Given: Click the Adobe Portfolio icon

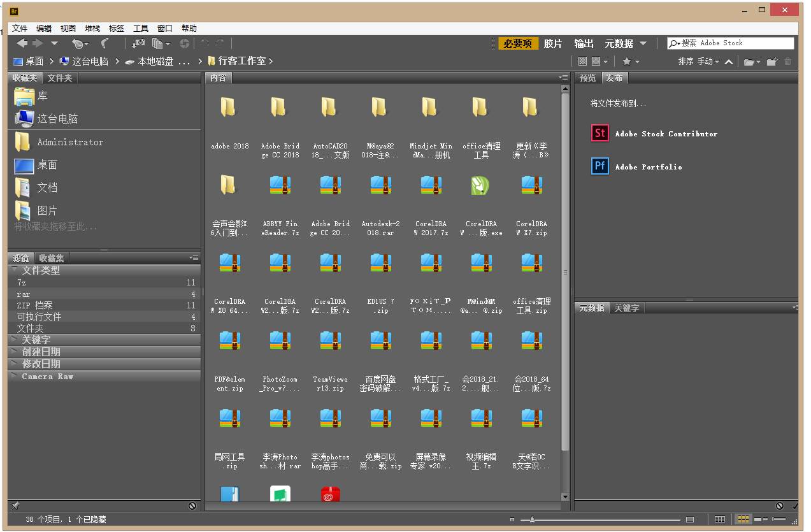Looking at the screenshot, I should pyautogui.click(x=599, y=166).
